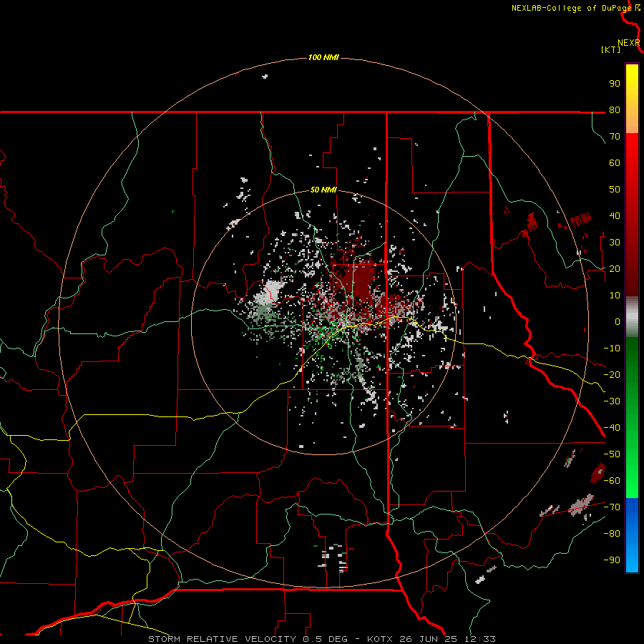Click the -90 scale label
The height and width of the screenshot is (644, 644).
(612, 560)
